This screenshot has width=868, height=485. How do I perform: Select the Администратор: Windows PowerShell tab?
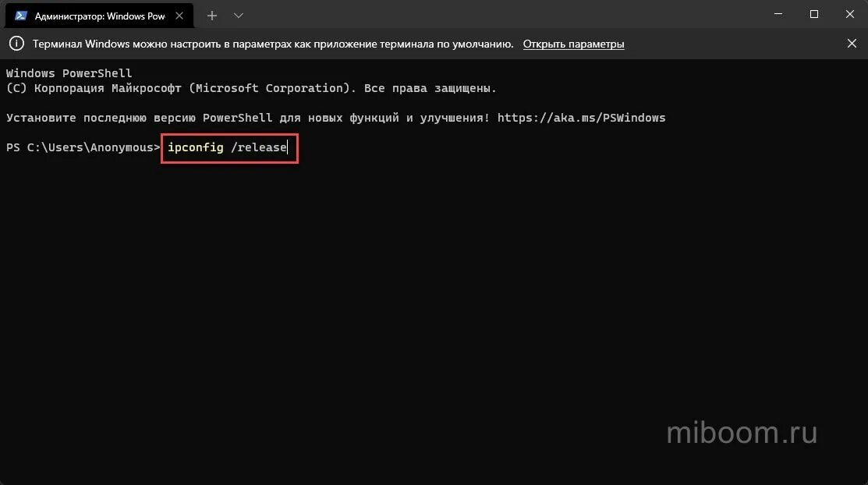tap(99, 16)
